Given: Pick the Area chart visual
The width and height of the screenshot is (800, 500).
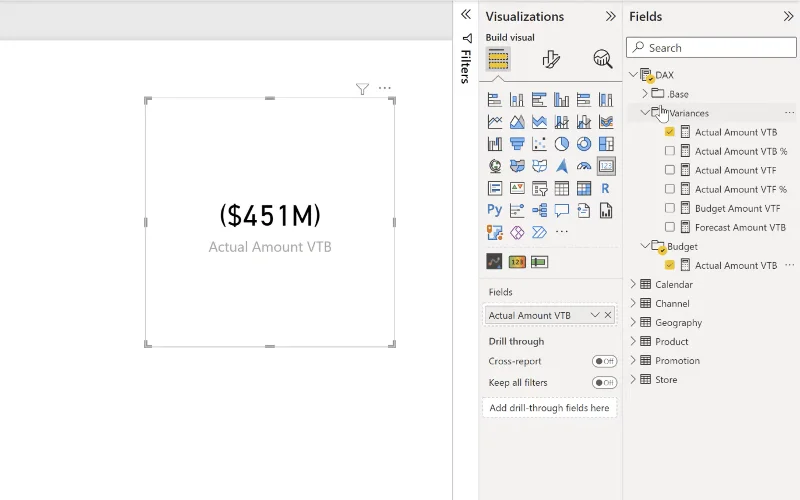Looking at the screenshot, I should pos(517,122).
